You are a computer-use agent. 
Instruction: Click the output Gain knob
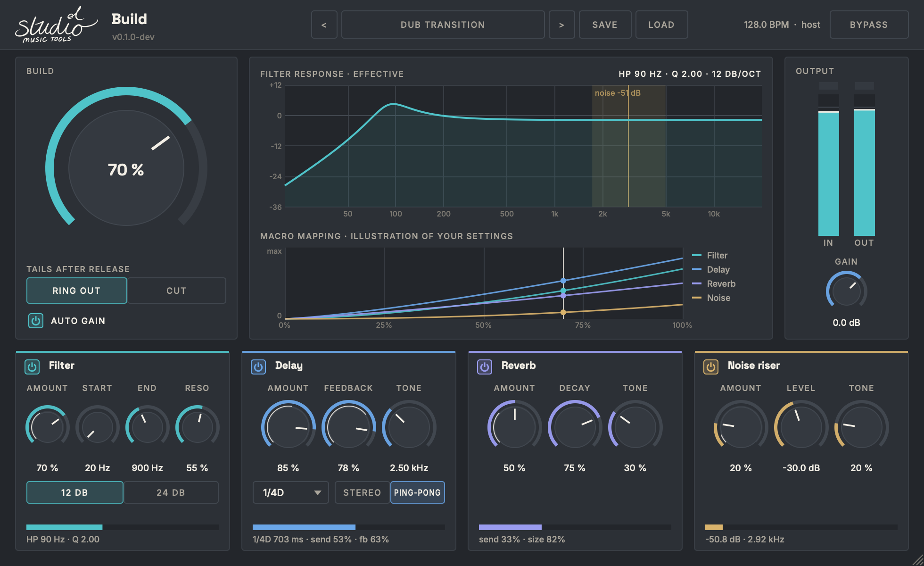[x=847, y=291]
